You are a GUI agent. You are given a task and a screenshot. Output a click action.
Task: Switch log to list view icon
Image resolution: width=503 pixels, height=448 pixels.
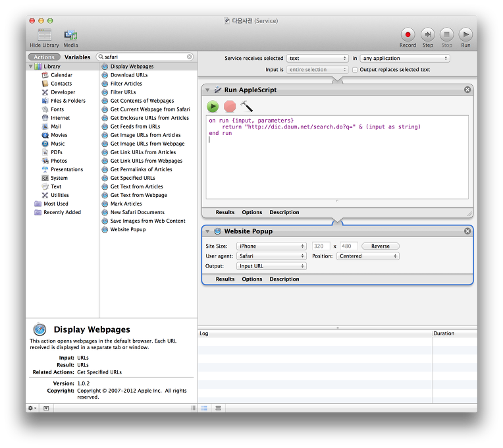(204, 408)
